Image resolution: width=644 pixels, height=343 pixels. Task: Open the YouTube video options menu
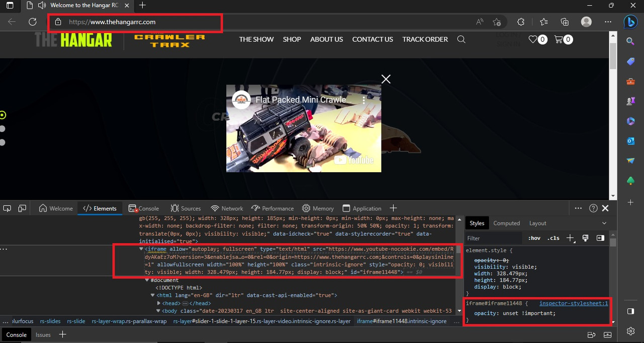point(364,100)
